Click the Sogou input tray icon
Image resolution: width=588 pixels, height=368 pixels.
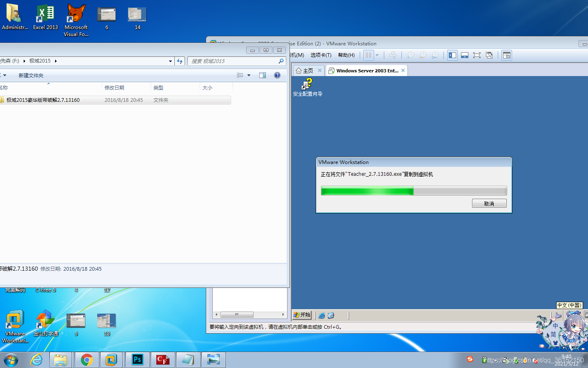pos(470,359)
